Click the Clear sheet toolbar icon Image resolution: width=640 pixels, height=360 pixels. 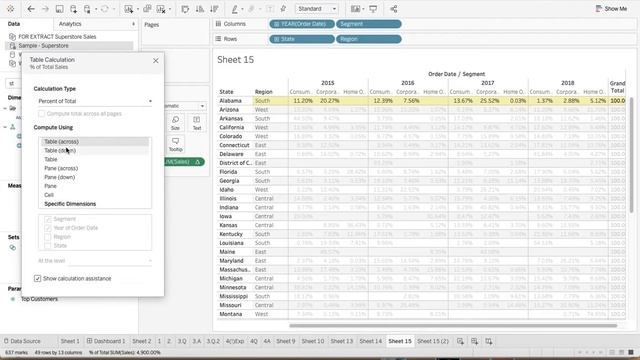pyautogui.click(x=161, y=9)
